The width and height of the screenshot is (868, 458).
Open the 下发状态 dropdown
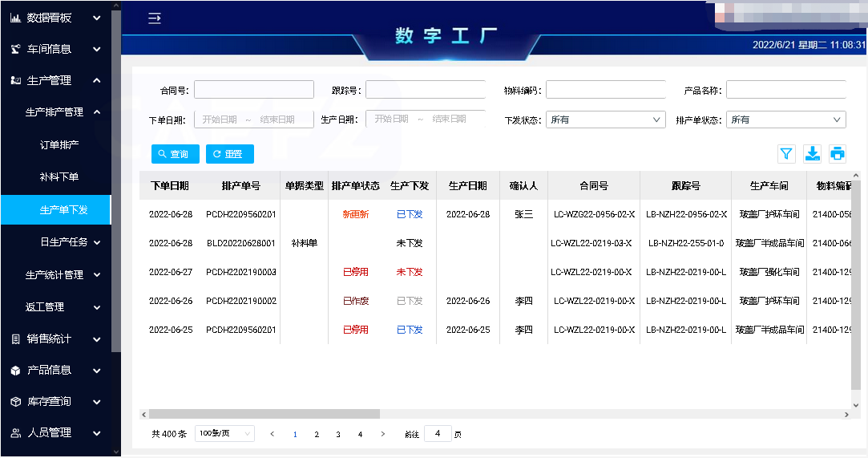coord(605,120)
